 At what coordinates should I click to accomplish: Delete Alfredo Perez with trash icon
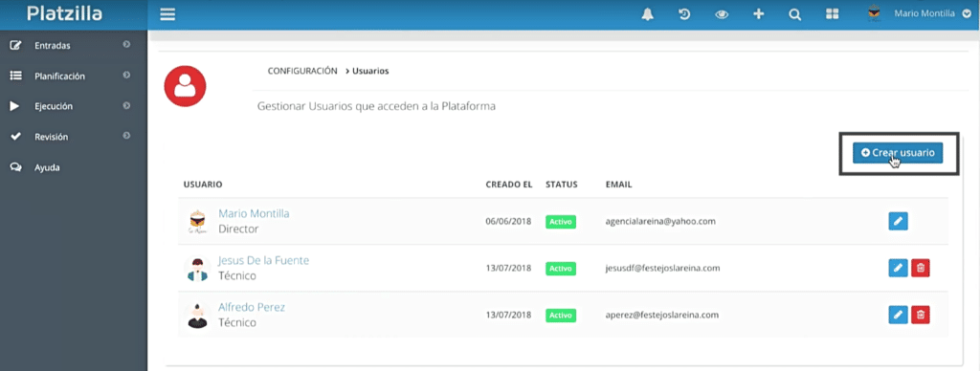click(920, 315)
